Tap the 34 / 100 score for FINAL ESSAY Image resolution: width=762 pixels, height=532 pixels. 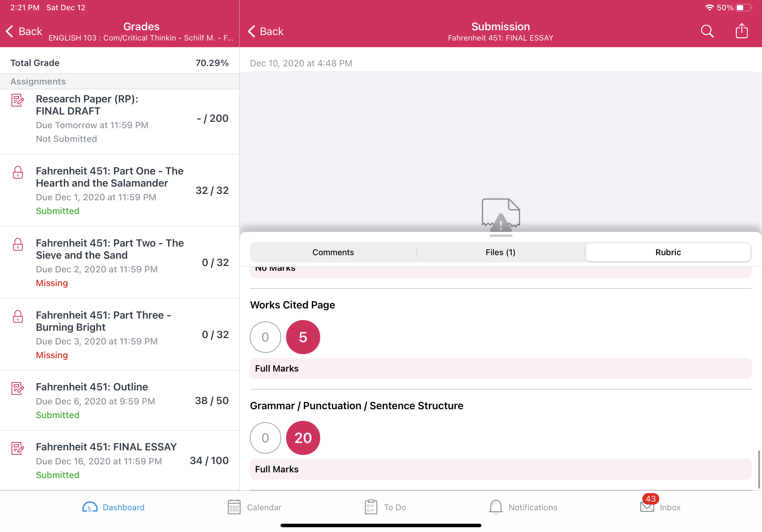[x=209, y=460]
